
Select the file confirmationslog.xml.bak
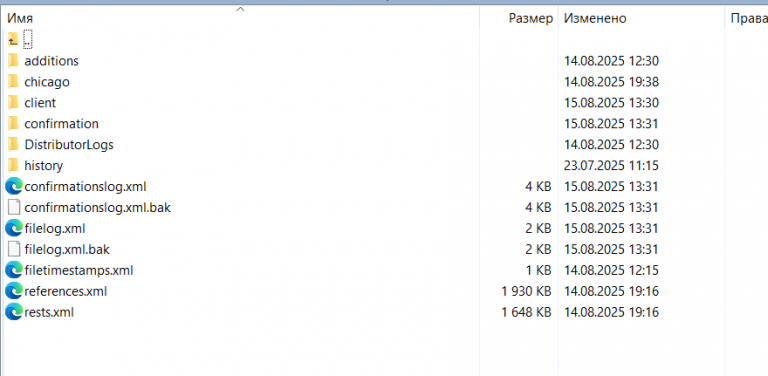point(97,208)
